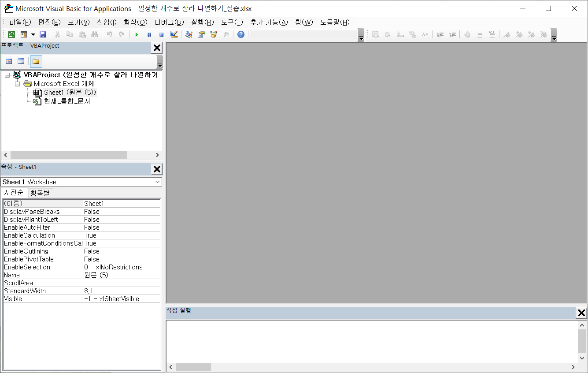The width and height of the screenshot is (588, 373).
Task: Open the 디버그(D) menu
Action: (x=169, y=22)
